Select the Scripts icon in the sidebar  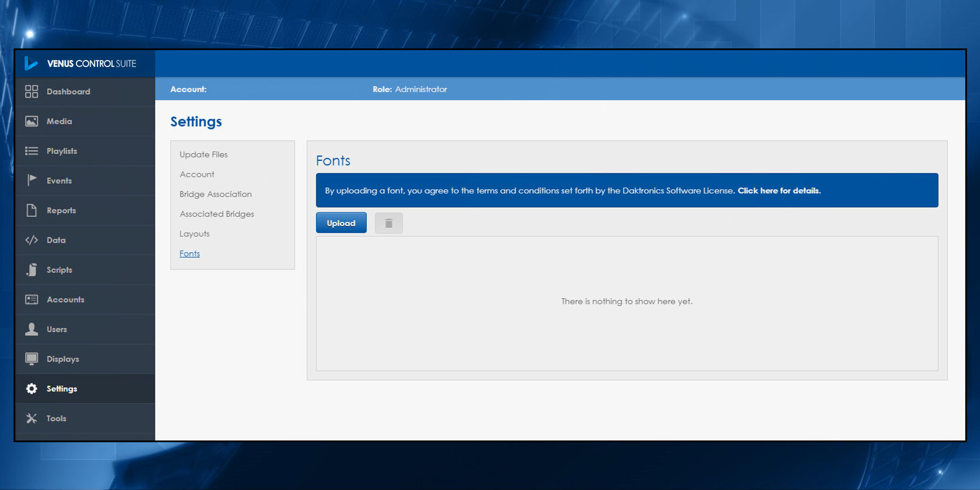(31, 269)
